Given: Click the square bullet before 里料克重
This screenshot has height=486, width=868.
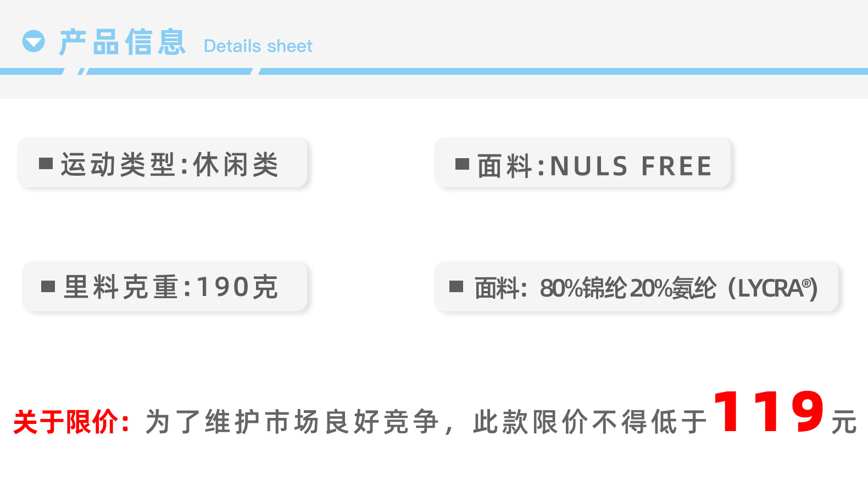Looking at the screenshot, I should coord(48,287).
